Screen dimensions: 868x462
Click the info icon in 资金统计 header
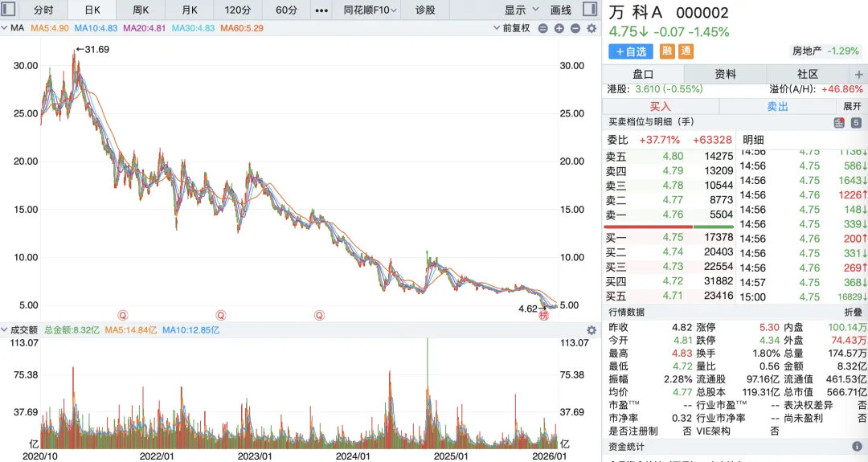[857, 447]
